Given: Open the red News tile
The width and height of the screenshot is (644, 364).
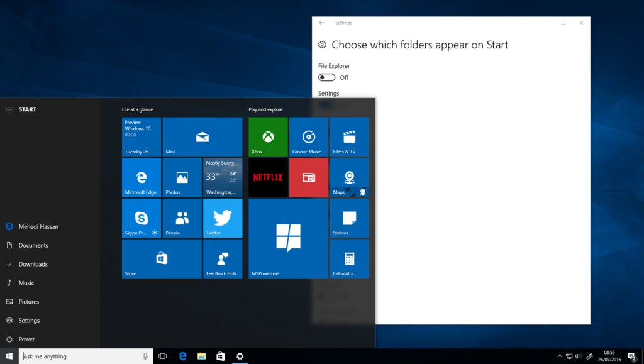Looking at the screenshot, I should [309, 177].
